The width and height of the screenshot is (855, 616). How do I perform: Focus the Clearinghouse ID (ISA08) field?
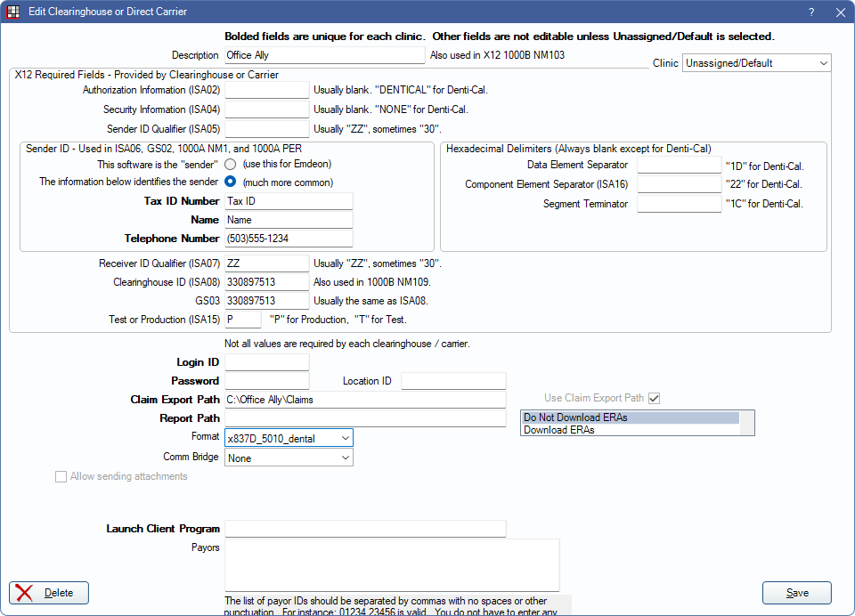click(266, 282)
